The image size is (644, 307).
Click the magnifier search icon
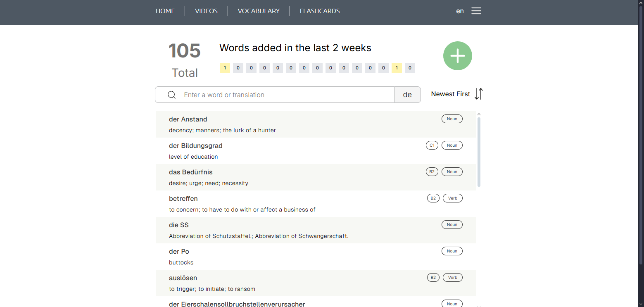172,95
